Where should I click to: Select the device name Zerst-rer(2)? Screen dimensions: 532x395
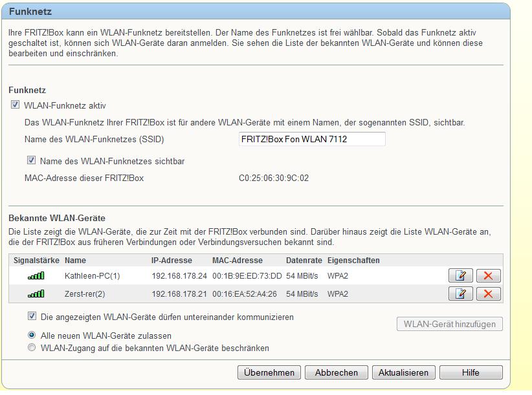(85, 294)
